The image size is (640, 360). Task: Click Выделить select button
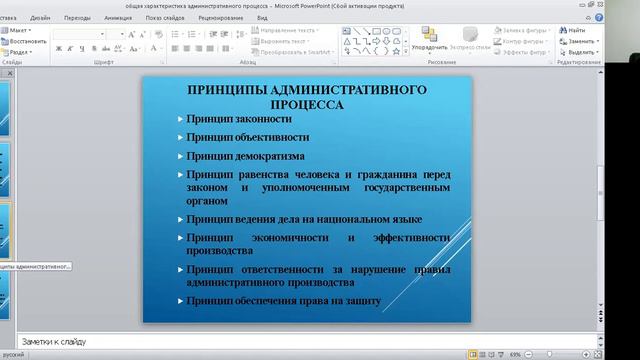pyautogui.click(x=579, y=52)
